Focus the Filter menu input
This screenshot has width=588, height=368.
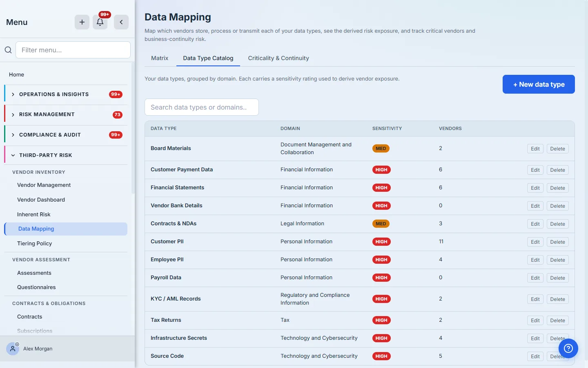pos(73,50)
